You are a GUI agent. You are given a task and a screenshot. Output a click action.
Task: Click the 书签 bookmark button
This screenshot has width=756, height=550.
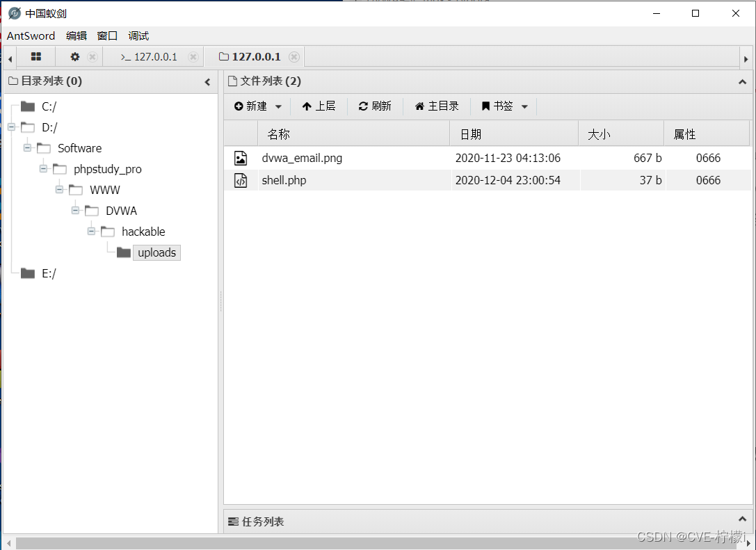click(x=497, y=106)
